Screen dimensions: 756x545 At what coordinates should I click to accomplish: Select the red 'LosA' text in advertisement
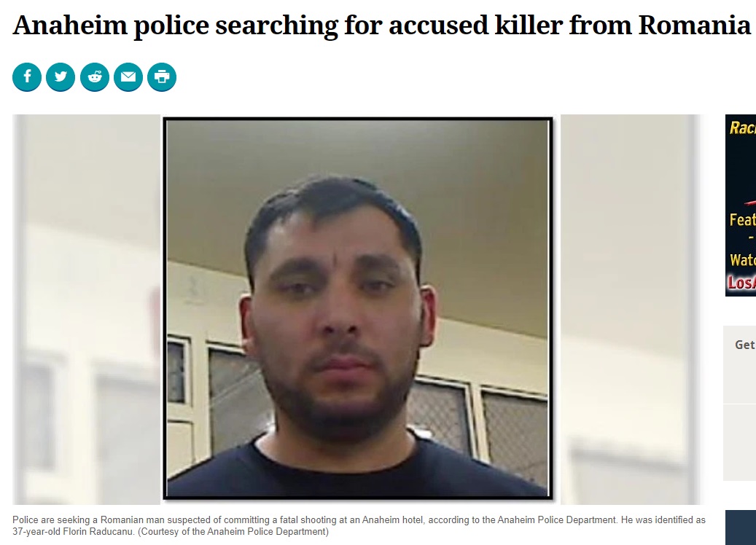pyautogui.click(x=741, y=283)
